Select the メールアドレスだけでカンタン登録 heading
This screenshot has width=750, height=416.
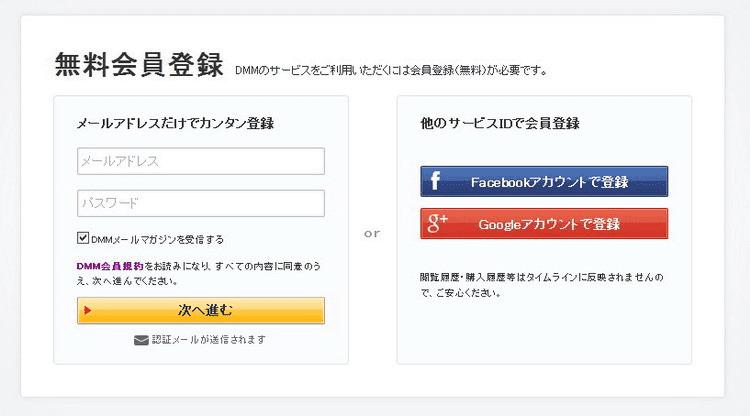pyautogui.click(x=175, y=124)
